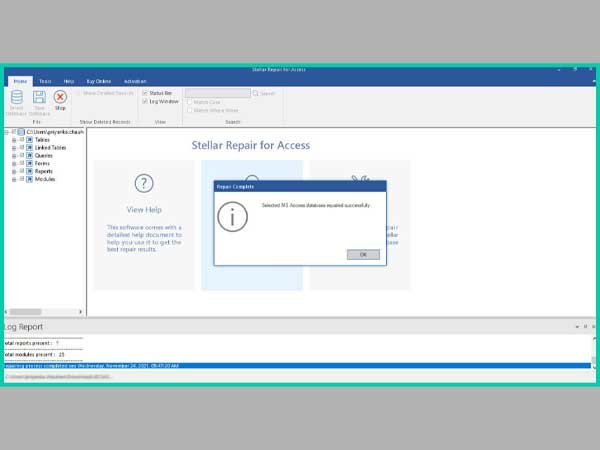Click the database file icon in tree root

click(x=21, y=132)
